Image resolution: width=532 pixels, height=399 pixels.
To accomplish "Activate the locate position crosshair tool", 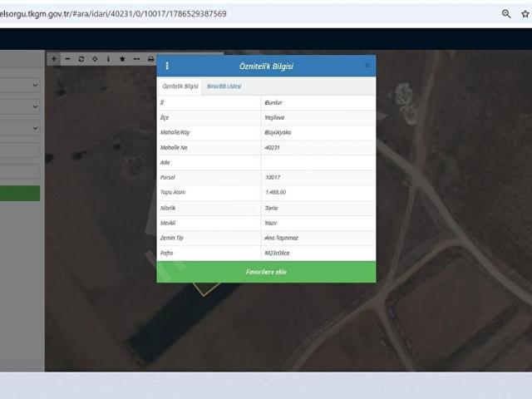I will (95, 59).
